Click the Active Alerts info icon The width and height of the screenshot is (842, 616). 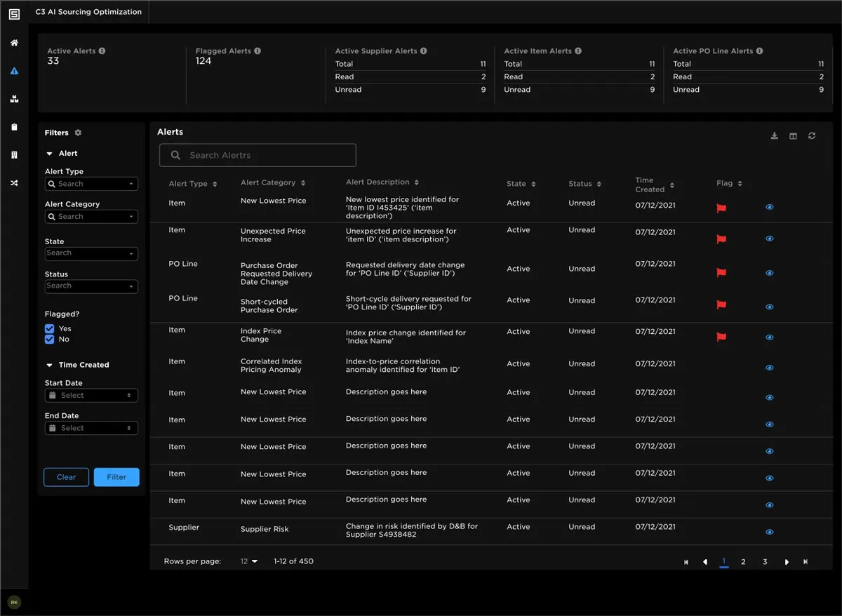[102, 51]
